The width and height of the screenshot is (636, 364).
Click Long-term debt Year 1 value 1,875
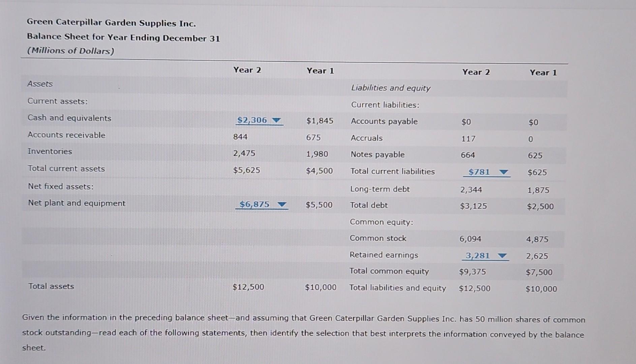(538, 190)
